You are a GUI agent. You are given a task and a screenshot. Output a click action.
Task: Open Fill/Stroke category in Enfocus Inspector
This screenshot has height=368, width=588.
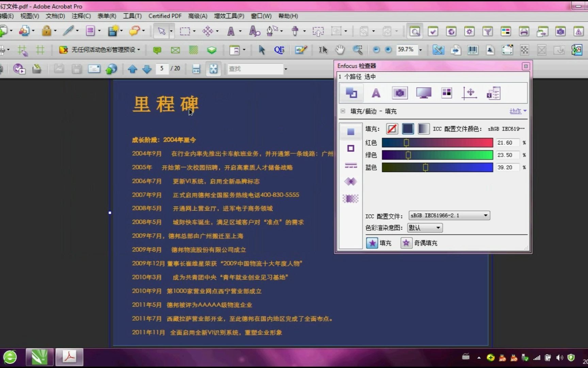351,93
